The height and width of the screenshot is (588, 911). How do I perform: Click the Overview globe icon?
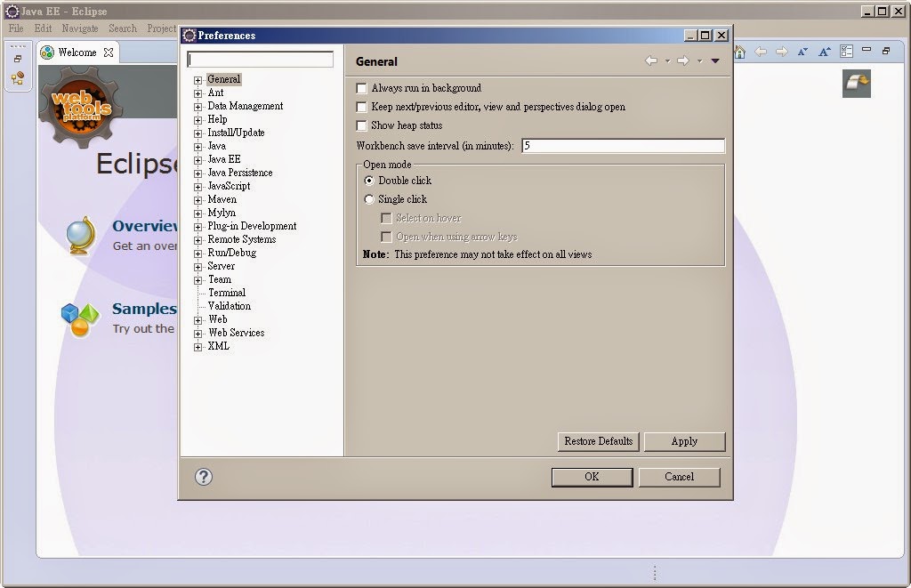tap(80, 235)
